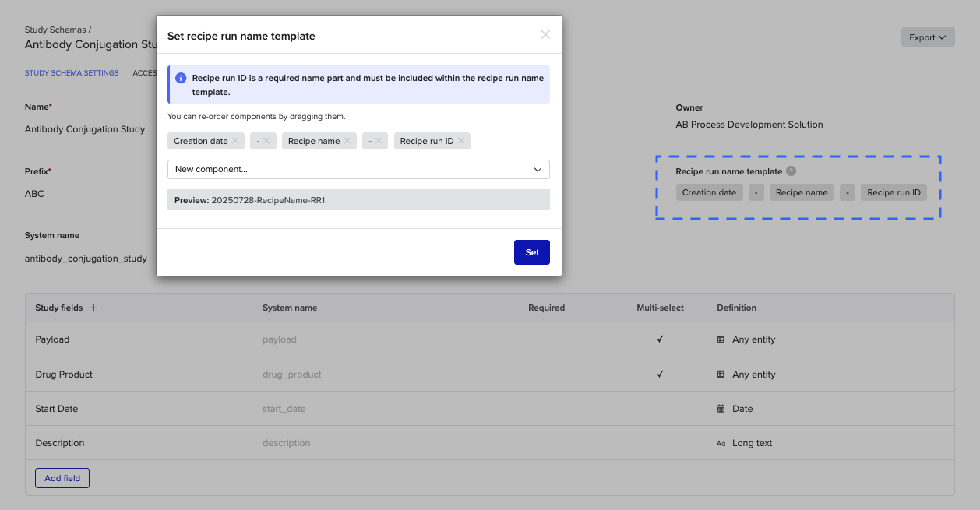This screenshot has height=510, width=980.
Task: Remove the Creation date component using its X
Action: [236, 141]
